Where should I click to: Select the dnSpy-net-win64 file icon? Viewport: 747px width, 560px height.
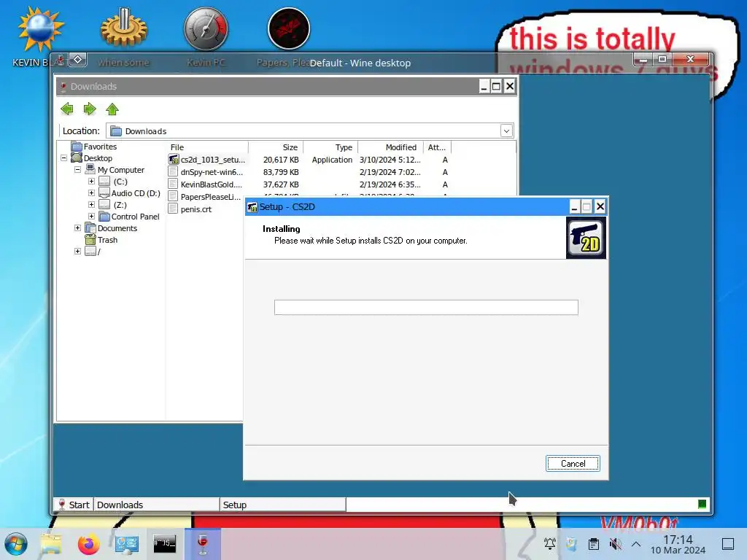tap(174, 172)
